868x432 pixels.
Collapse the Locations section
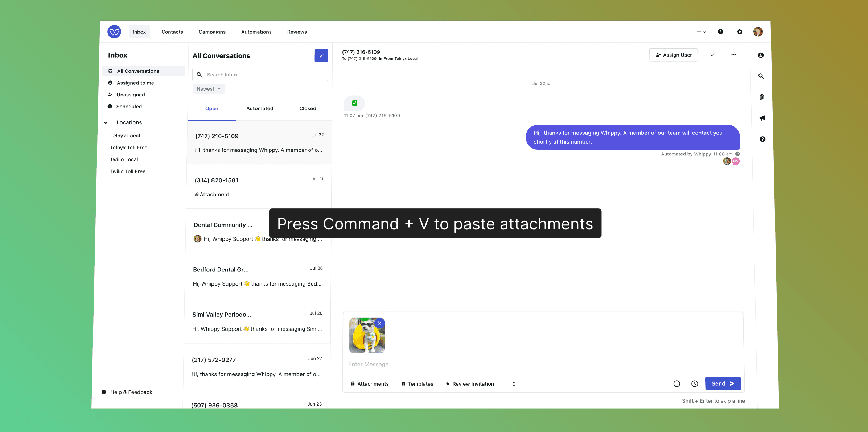pos(106,122)
